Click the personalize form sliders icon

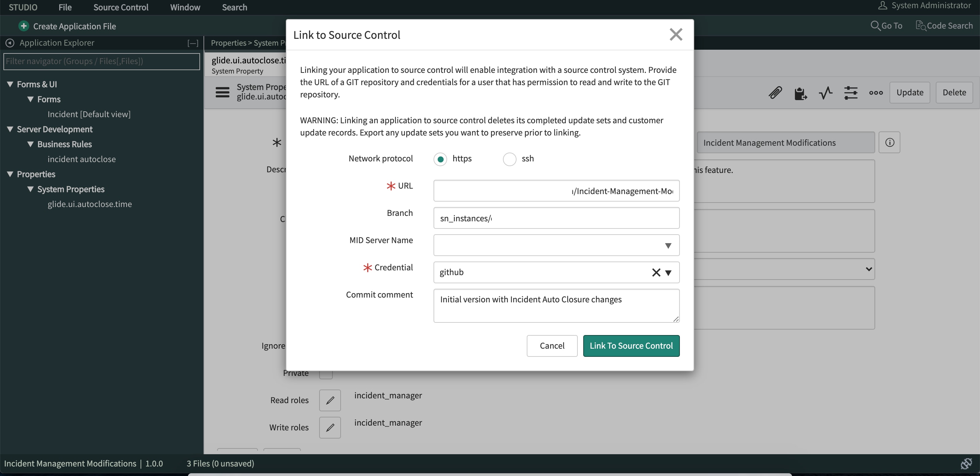[850, 93]
